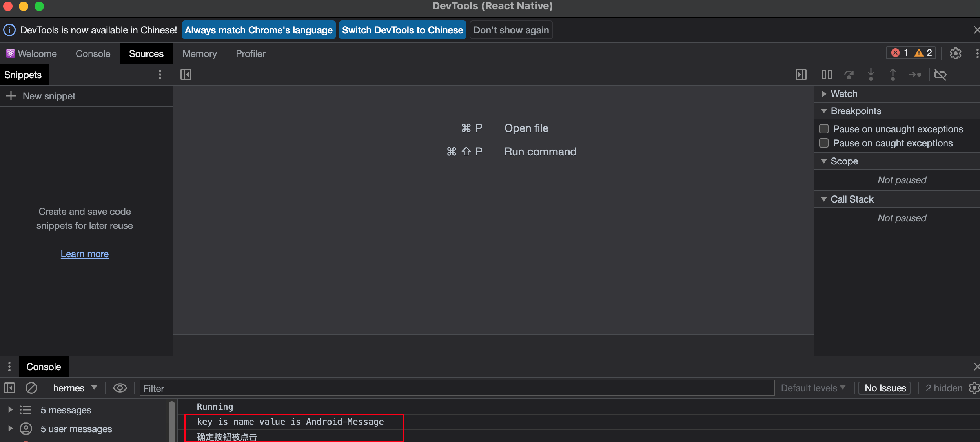Expand the 5 user messages group
980x442 pixels.
click(x=11, y=429)
